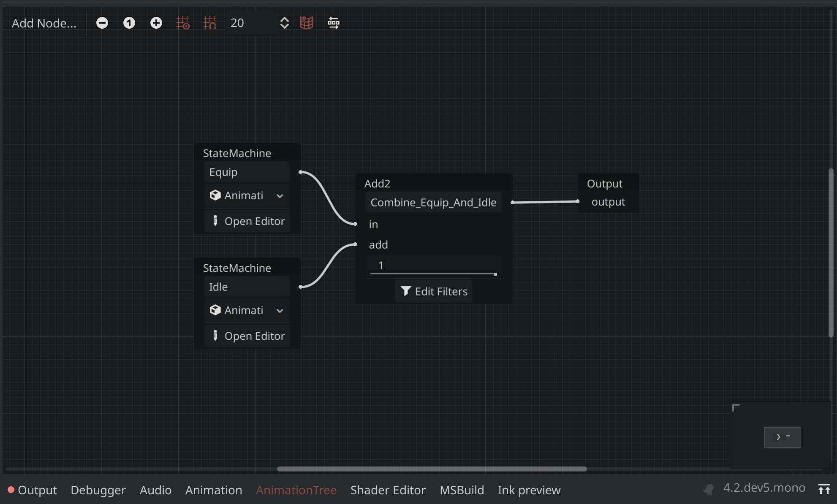Zoom in using the plus icon
Image resolution: width=837 pixels, height=504 pixels.
click(x=156, y=23)
